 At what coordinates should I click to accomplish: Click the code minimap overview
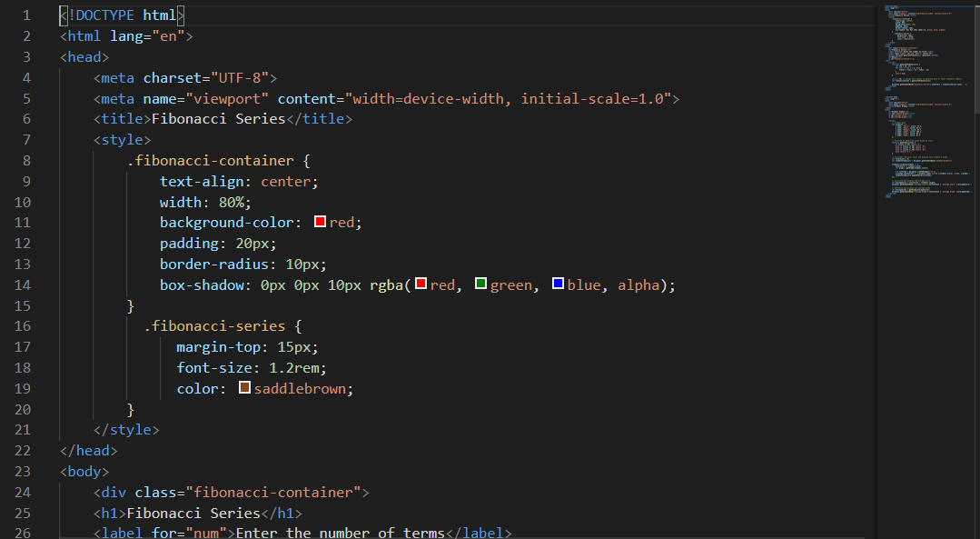(x=927, y=100)
